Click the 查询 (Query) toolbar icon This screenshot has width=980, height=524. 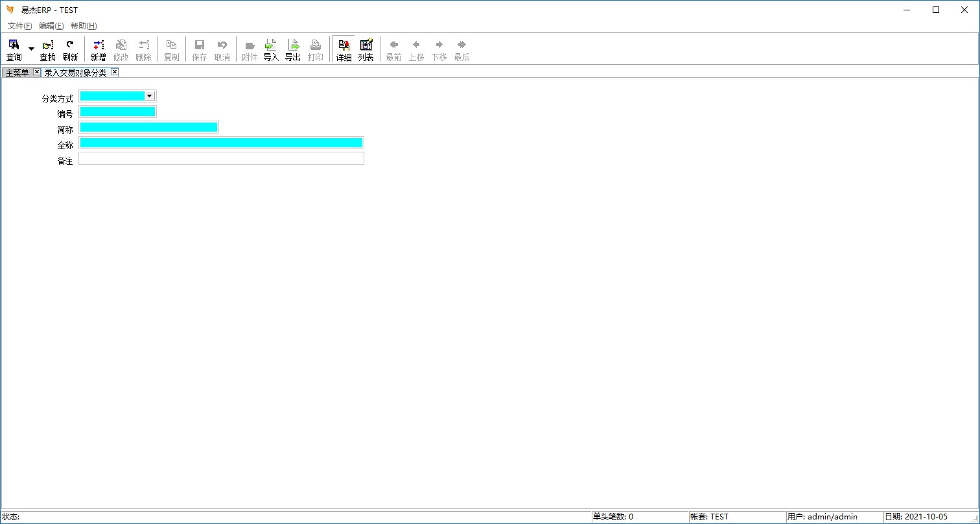pos(14,49)
